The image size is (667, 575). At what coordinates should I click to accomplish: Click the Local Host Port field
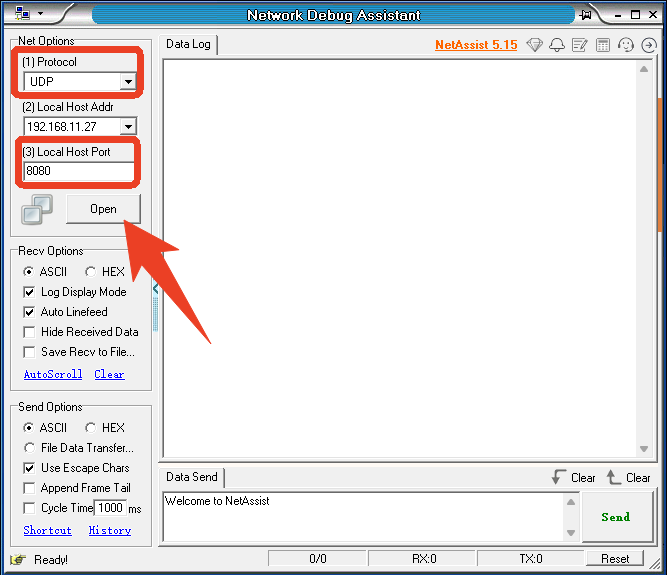(79, 171)
